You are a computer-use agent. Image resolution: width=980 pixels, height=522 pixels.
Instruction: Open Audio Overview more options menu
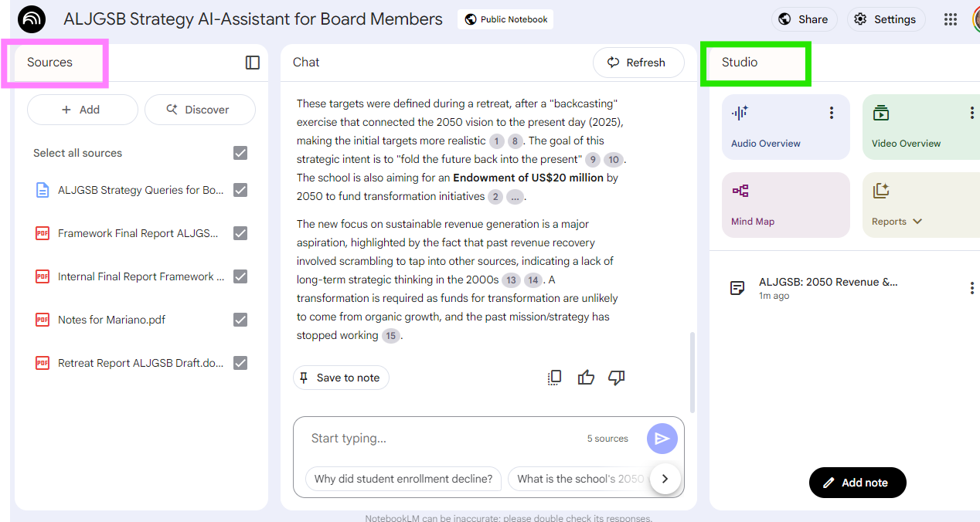(x=832, y=114)
